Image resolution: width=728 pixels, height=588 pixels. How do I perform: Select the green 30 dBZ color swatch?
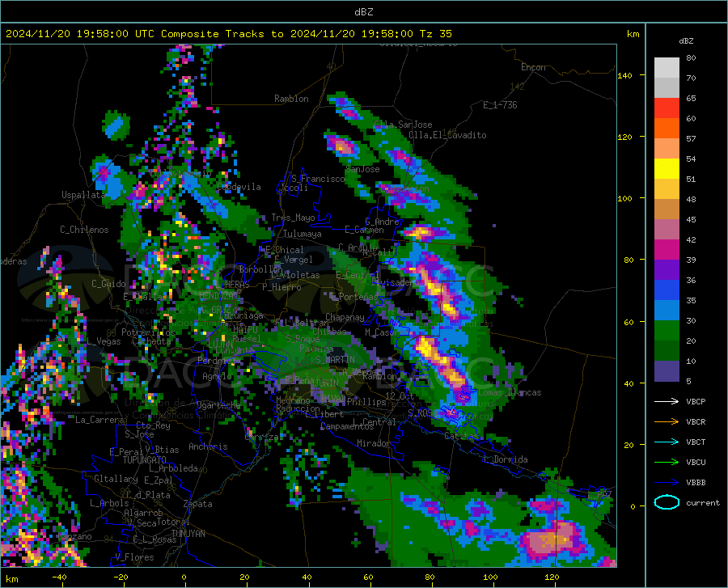click(667, 331)
